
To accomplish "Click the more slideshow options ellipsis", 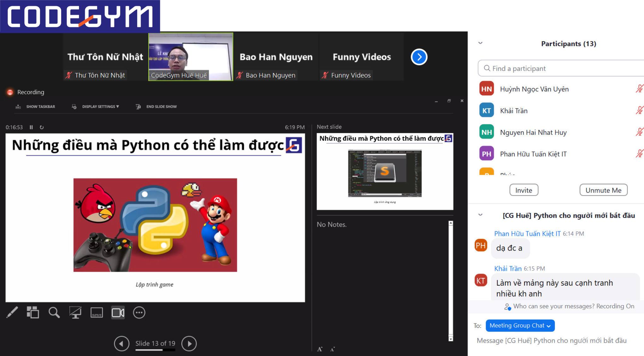I will coord(139,312).
